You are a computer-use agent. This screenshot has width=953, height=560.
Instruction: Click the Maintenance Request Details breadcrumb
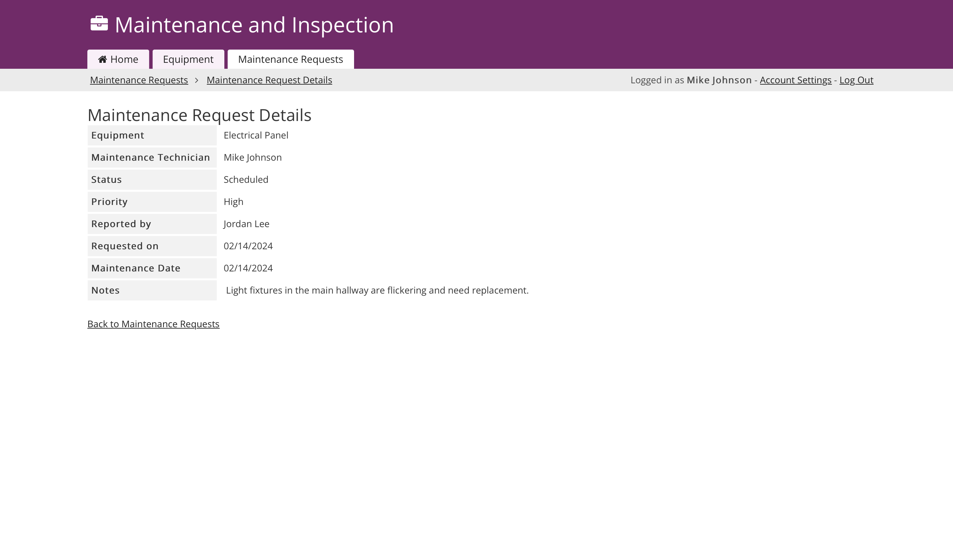[269, 80]
